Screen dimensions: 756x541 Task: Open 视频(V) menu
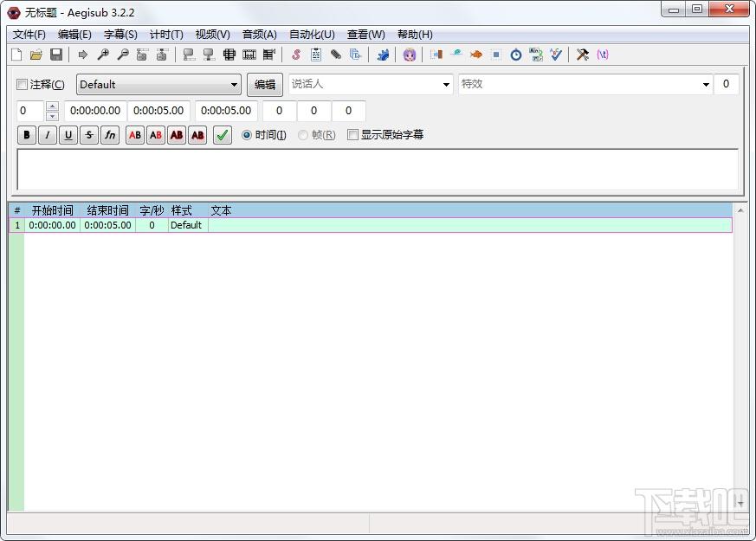click(213, 35)
